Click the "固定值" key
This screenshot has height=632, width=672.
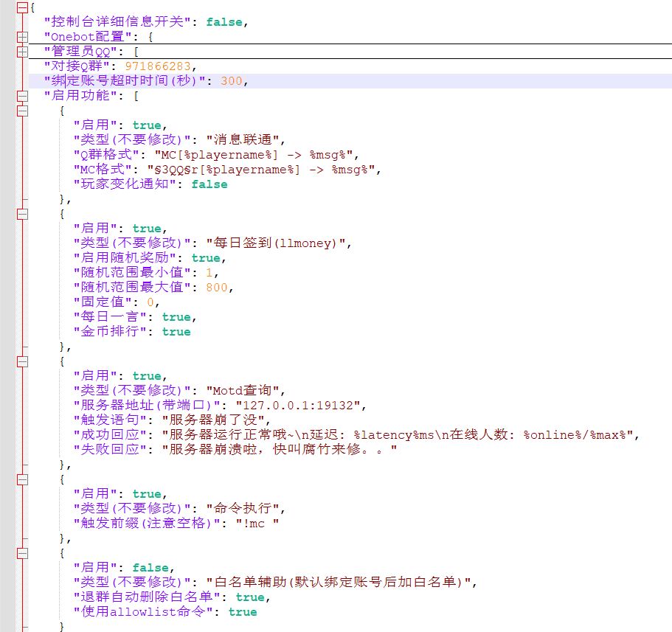coord(103,302)
